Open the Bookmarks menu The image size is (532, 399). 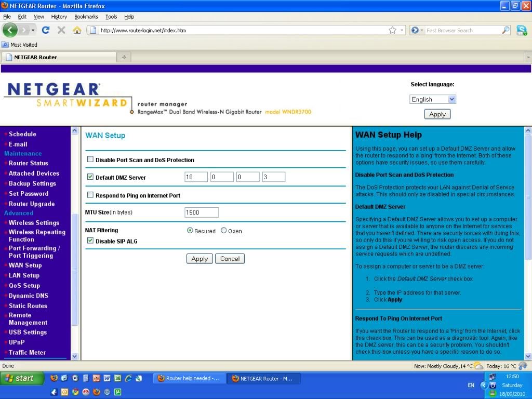click(86, 17)
